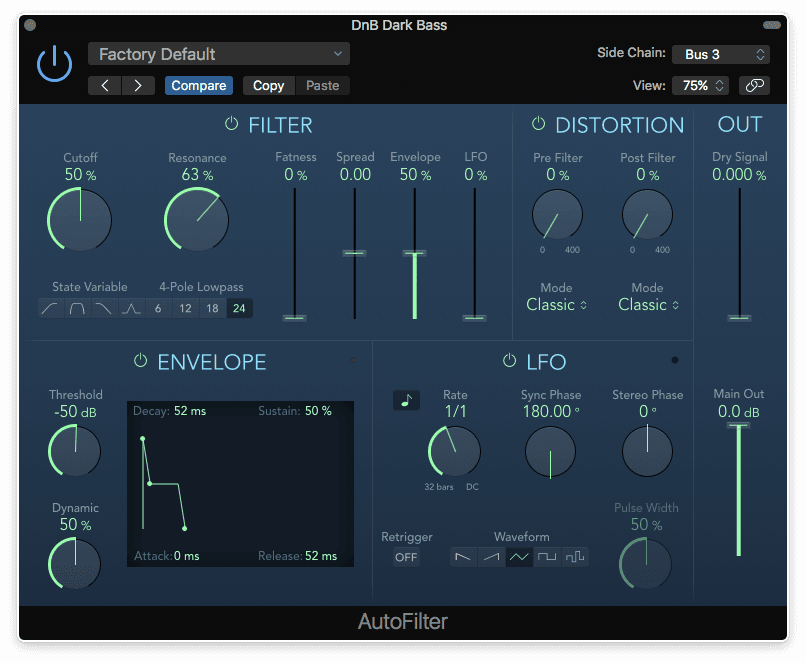The width and height of the screenshot is (806, 663).
Task: Select the square waveform icon
Action: coord(547,557)
